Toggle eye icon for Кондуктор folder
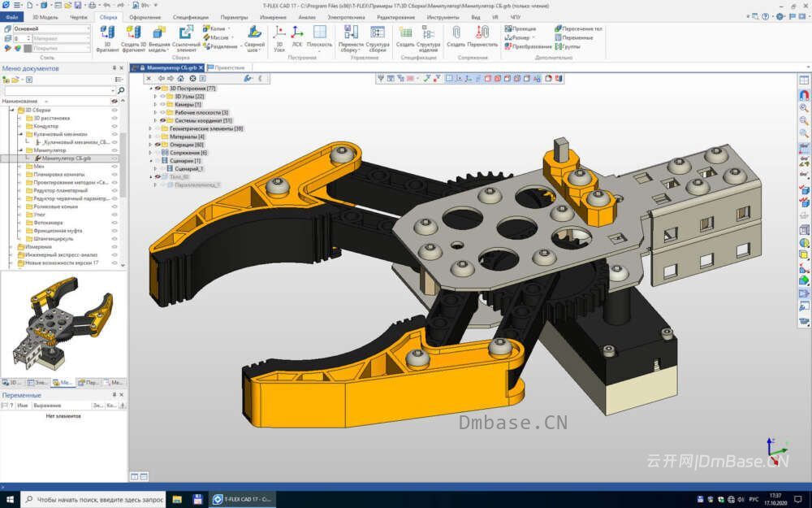 click(x=114, y=126)
